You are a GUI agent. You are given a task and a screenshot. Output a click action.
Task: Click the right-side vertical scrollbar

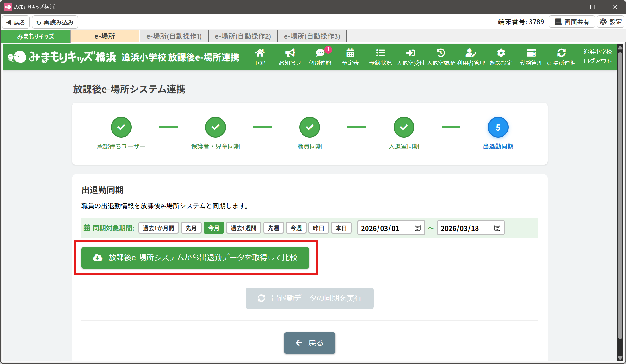(x=620, y=195)
